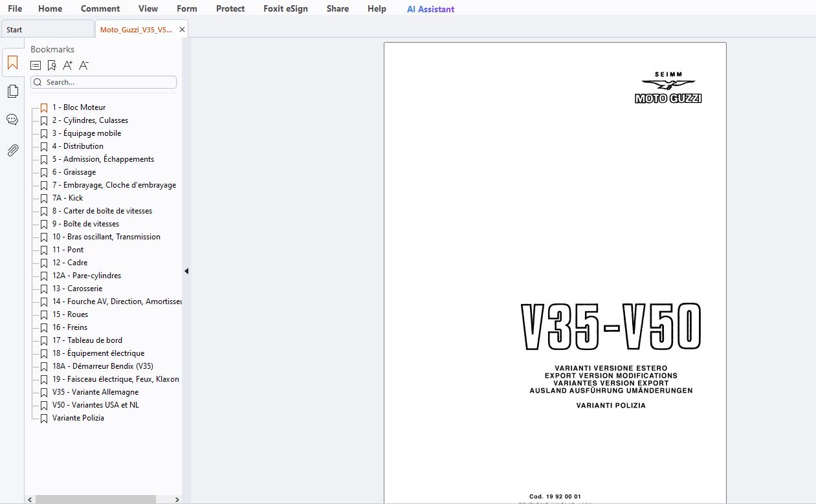Screen dimensions: 816x504
Task: Go to bookmark Variante Polizia
Action: [78, 418]
